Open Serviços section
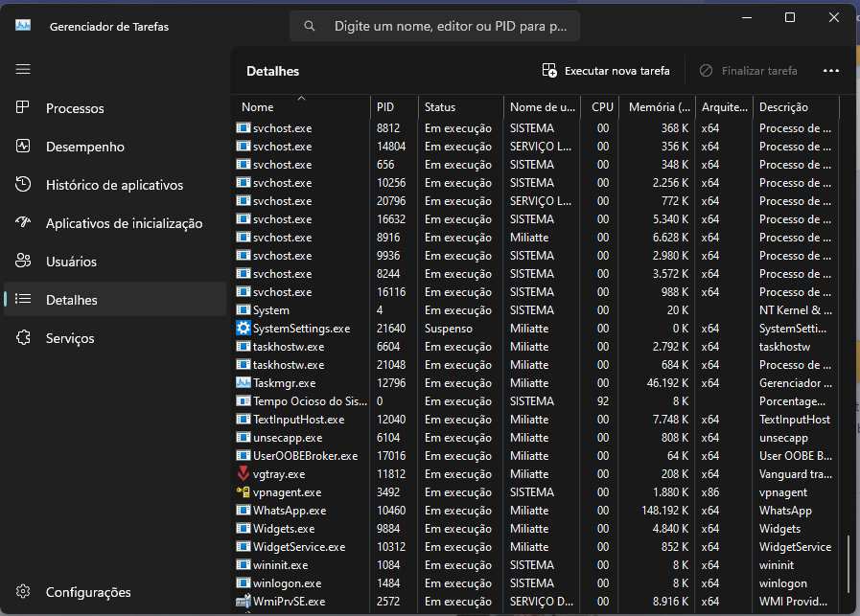The image size is (860, 616). [x=115, y=338]
